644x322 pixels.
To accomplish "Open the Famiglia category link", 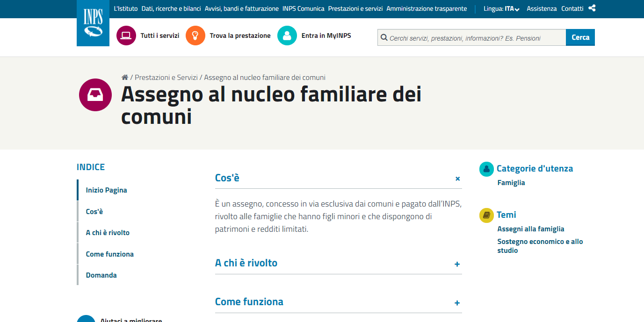I will [511, 183].
